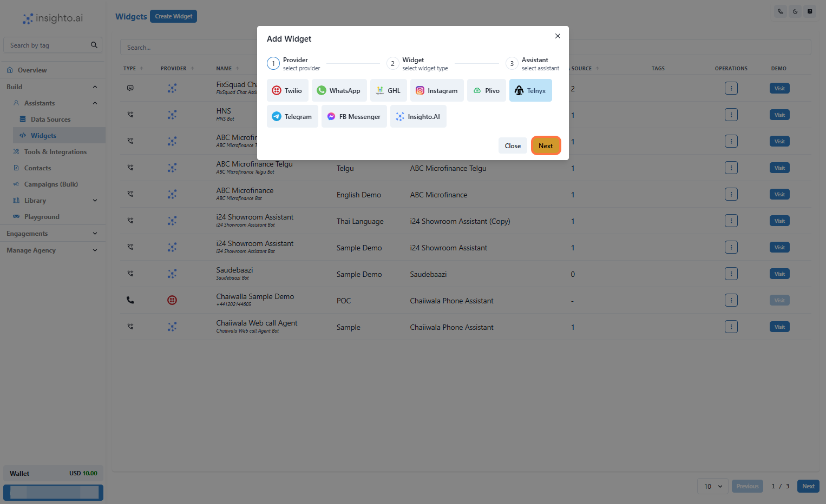Expand the Manage Agency section
Image resolution: width=826 pixels, height=504 pixels.
click(x=52, y=250)
